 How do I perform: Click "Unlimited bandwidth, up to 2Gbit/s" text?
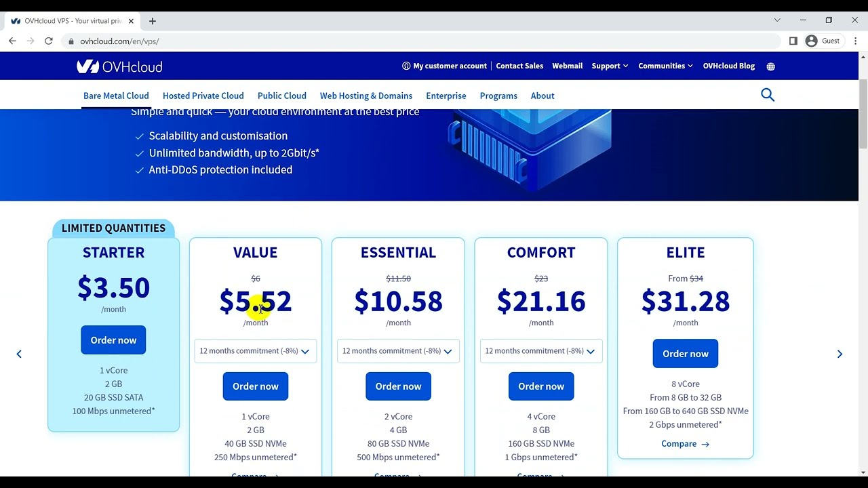point(234,153)
